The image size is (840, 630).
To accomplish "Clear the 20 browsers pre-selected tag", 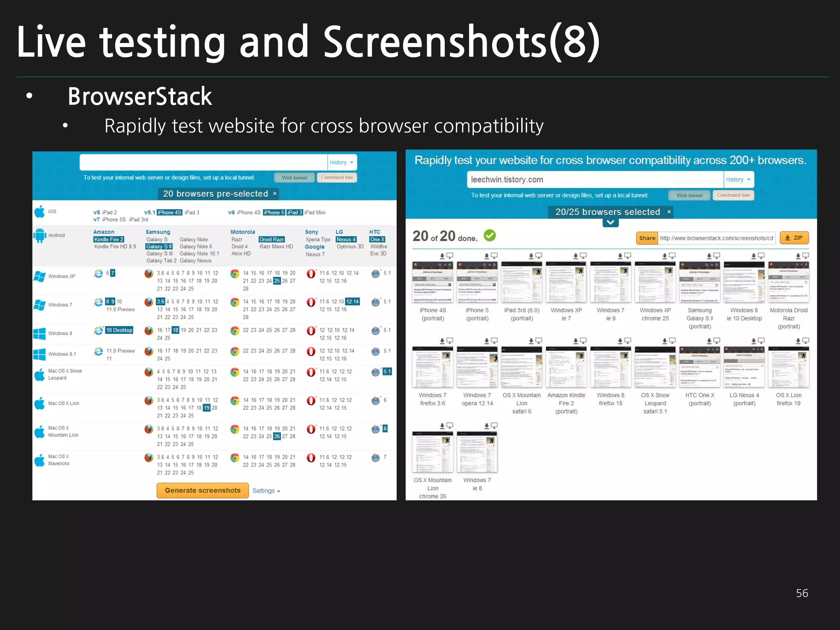I will 275,194.
